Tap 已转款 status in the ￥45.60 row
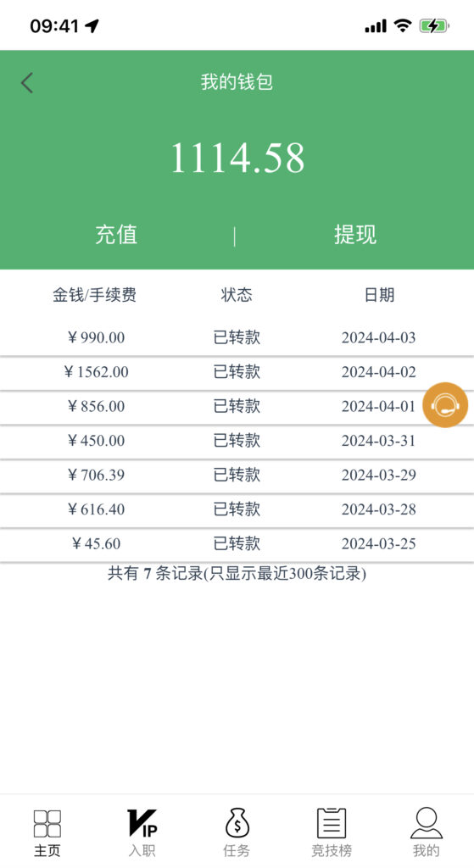 [x=237, y=543]
